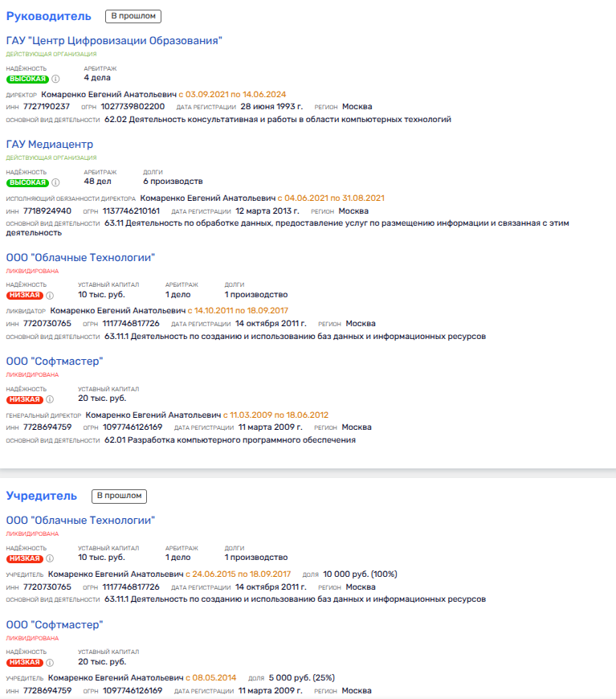Click ВЫСОКАЯ reliability badge of Центр Цифровизации Образования
Image resolution: width=616 pixels, height=699 pixels.
[27, 80]
